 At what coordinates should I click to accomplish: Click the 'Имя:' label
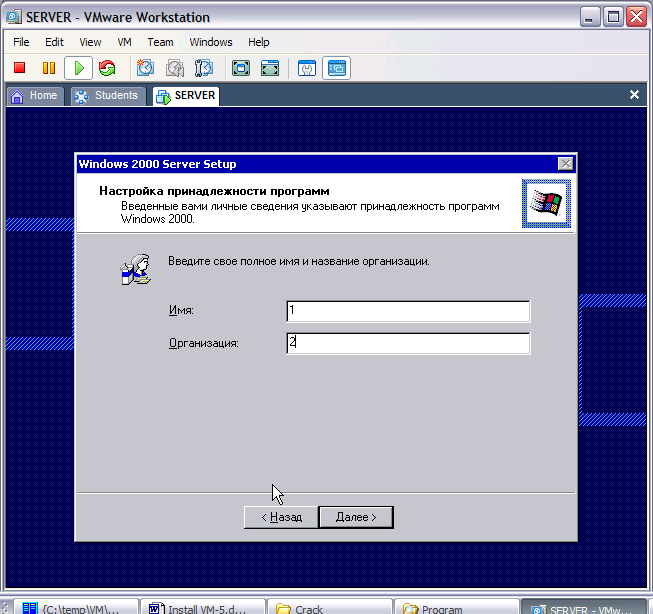(181, 310)
